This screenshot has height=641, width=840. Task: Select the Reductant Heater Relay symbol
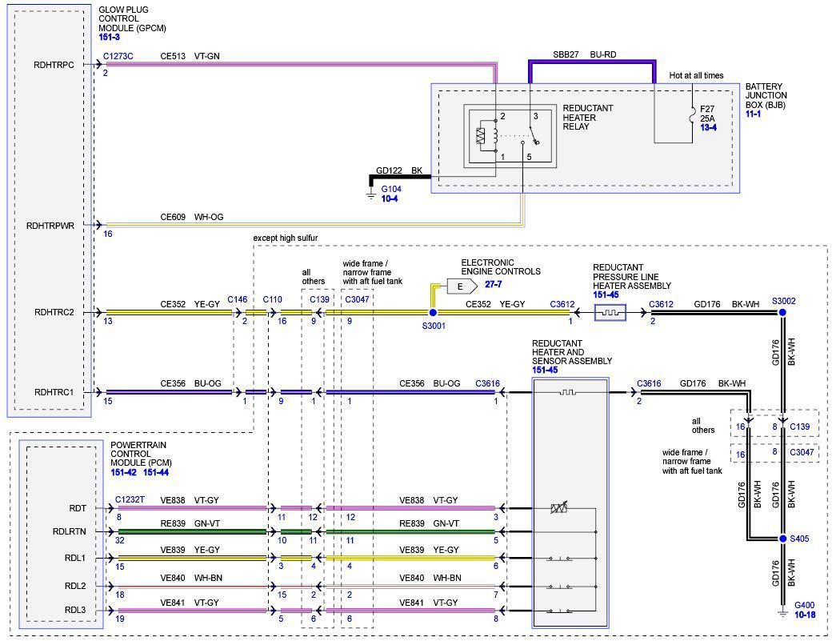pos(512,134)
